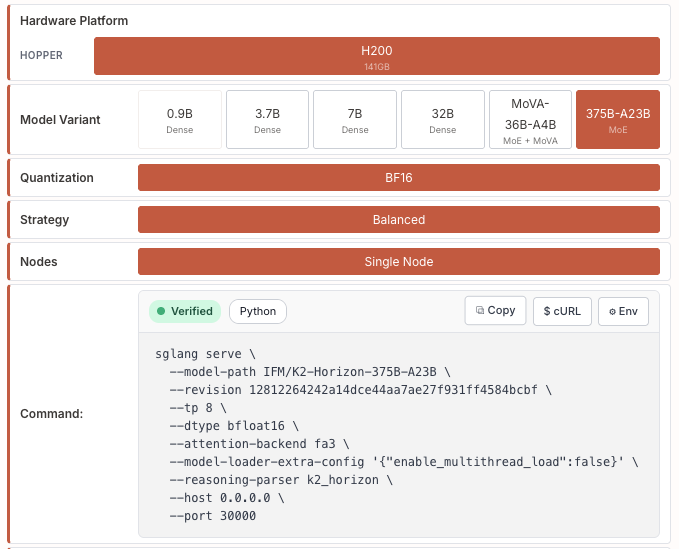Viewport: 679px width, 549px height.
Task: Click the gear icon beside Env
Action: (x=612, y=311)
